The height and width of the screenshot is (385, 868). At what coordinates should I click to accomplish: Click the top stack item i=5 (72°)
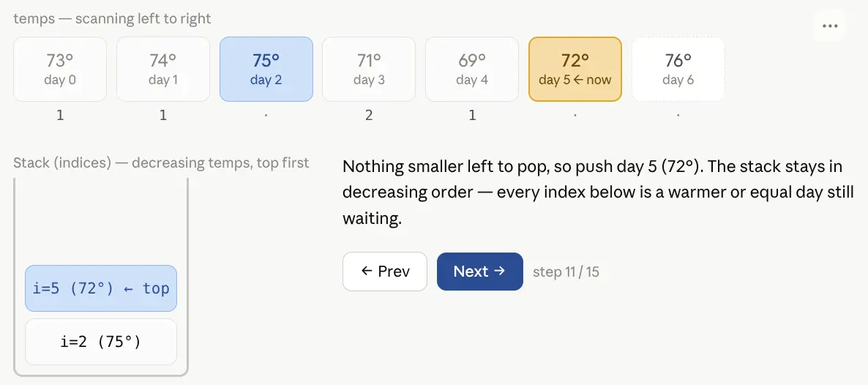[101, 288]
